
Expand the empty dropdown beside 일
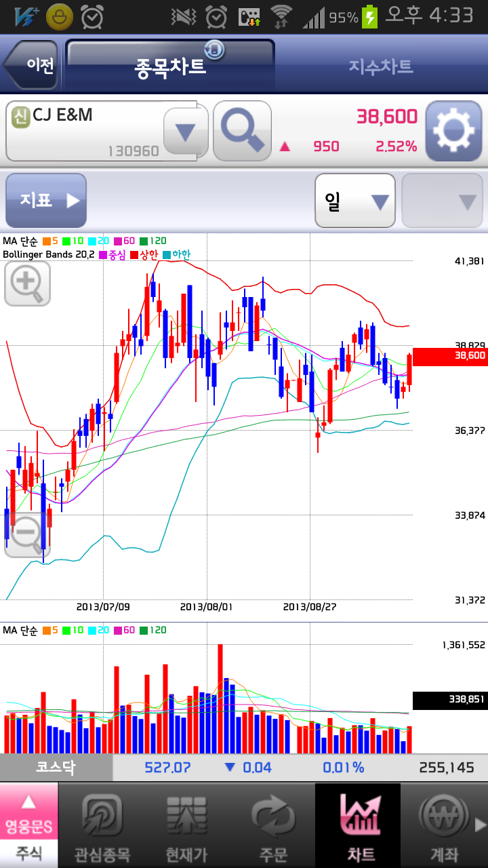click(x=442, y=201)
